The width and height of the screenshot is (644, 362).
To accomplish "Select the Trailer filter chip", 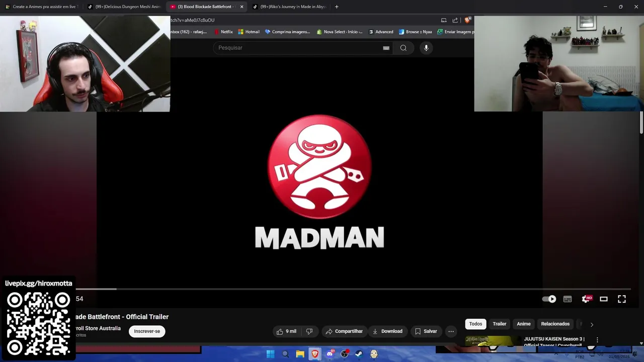I will click(x=500, y=324).
